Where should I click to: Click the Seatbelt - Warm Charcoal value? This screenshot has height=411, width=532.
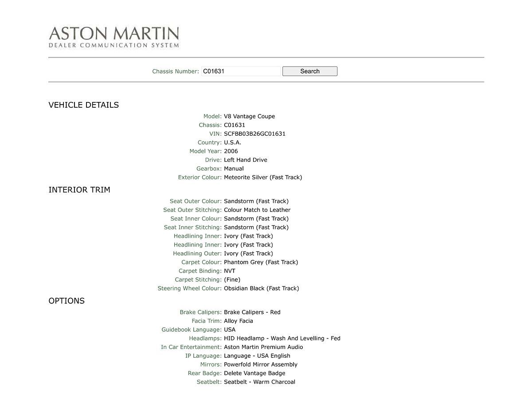click(259, 382)
